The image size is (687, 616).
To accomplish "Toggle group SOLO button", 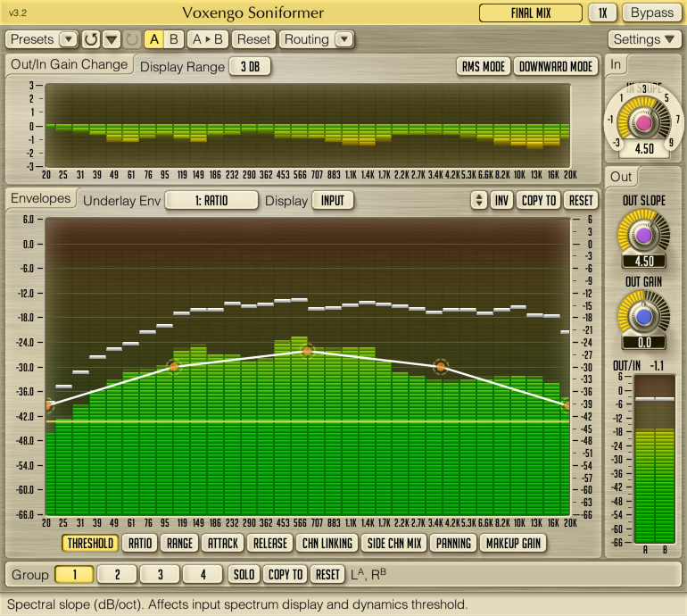I will 244,574.
